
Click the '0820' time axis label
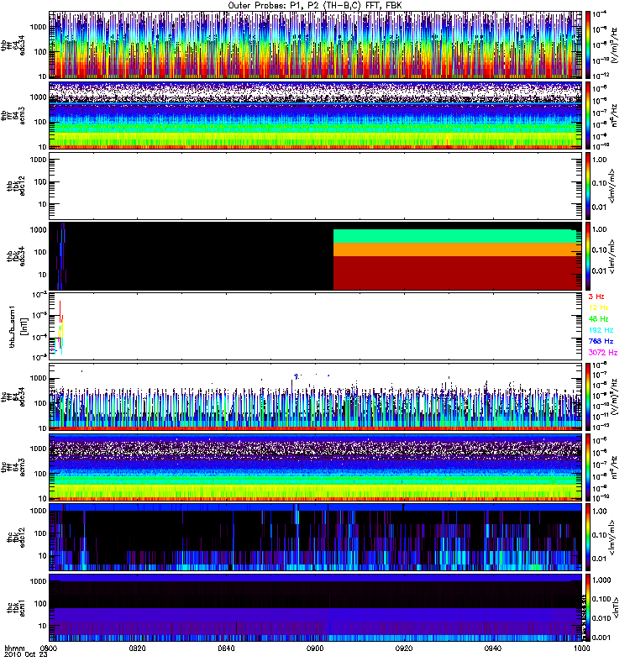[x=138, y=648]
